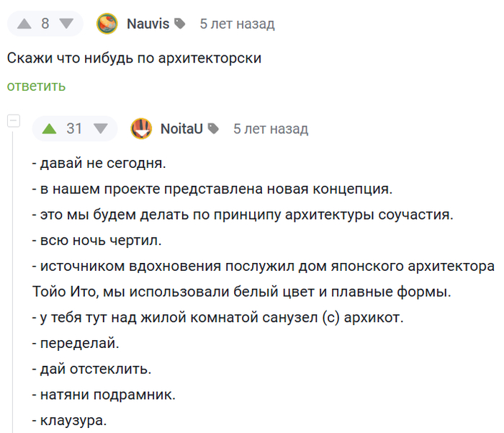Remove the green upvote on NoitaU's reply

tap(49, 129)
